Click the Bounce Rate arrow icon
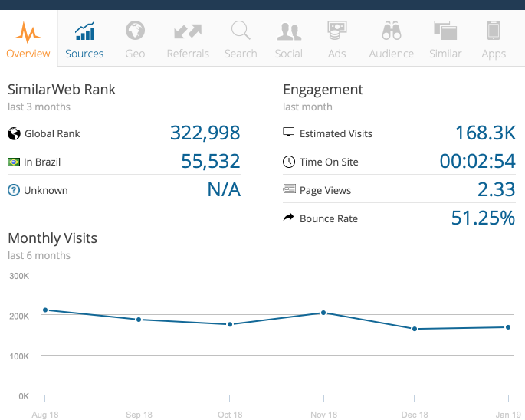 (289, 218)
